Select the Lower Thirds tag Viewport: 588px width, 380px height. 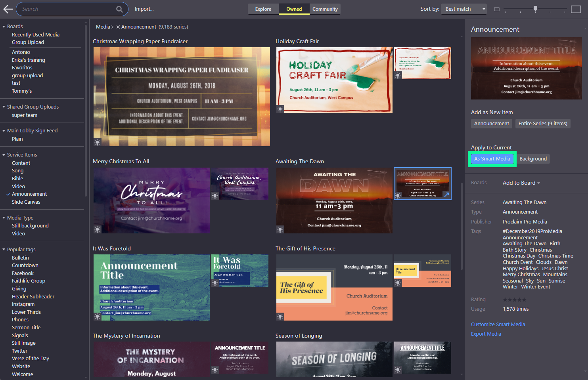pos(26,312)
